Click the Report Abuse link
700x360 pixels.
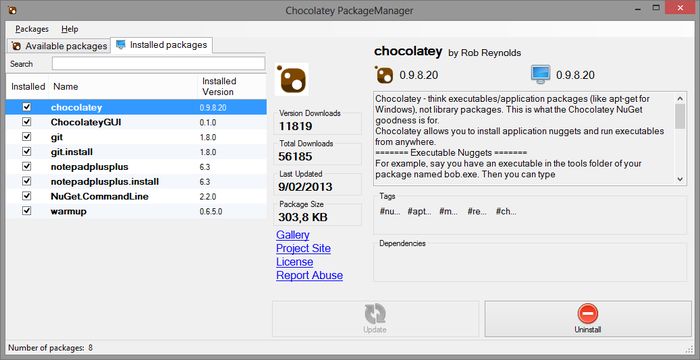coord(309,275)
